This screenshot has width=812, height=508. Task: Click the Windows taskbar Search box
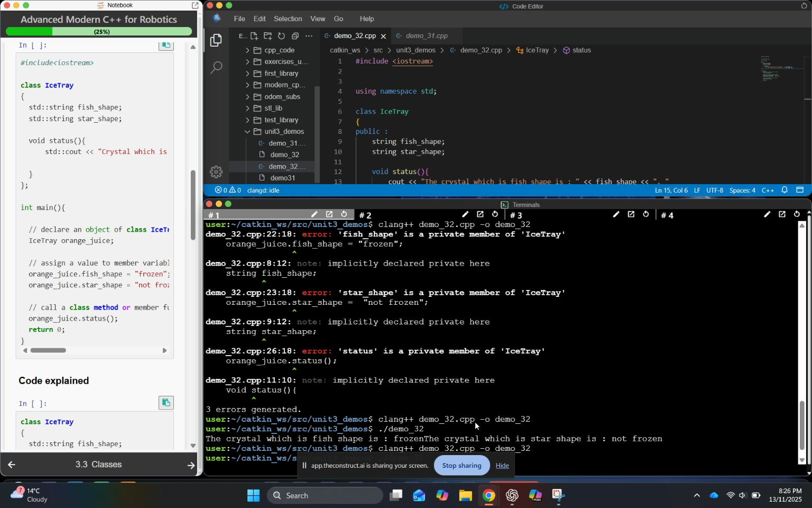(325, 495)
